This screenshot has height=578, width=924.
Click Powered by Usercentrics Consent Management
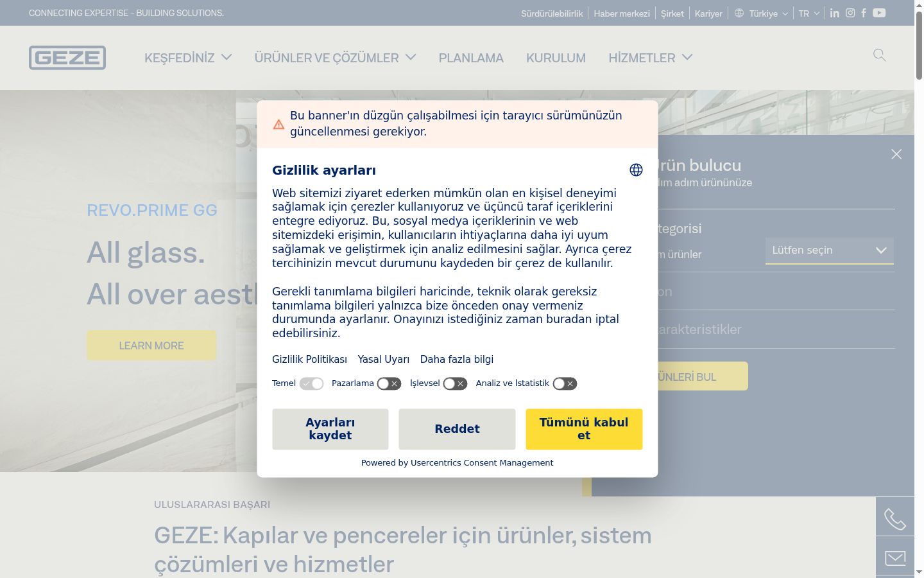pos(457,462)
